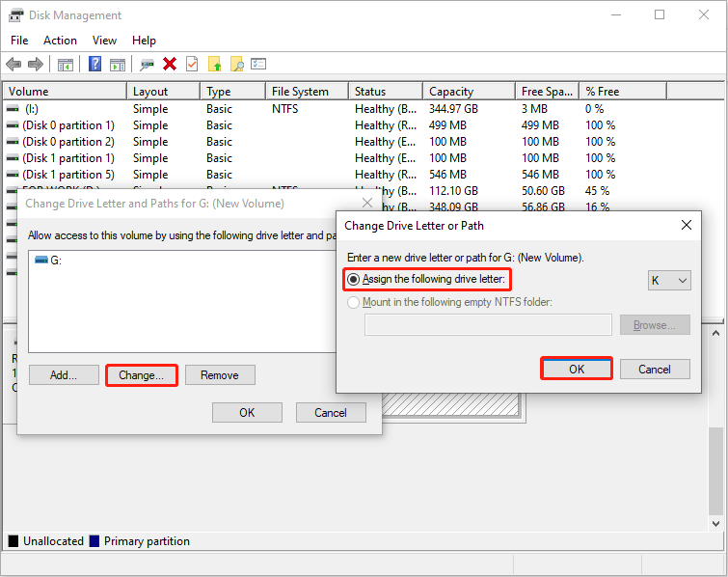The image size is (728, 577).
Task: Click the Forward arrow toolbar icon
Action: 36,64
